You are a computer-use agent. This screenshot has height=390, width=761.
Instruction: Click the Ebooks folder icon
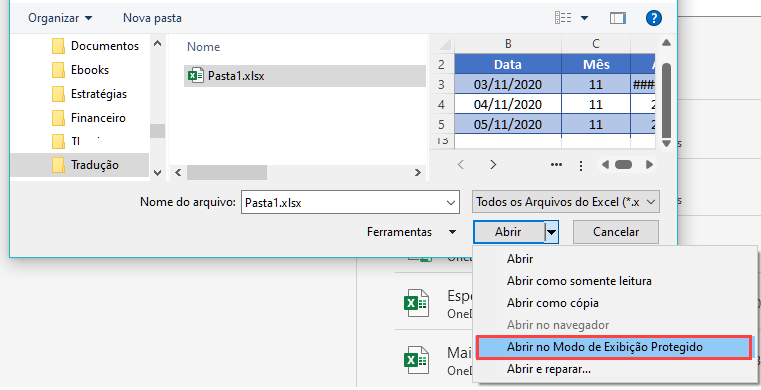(58, 70)
